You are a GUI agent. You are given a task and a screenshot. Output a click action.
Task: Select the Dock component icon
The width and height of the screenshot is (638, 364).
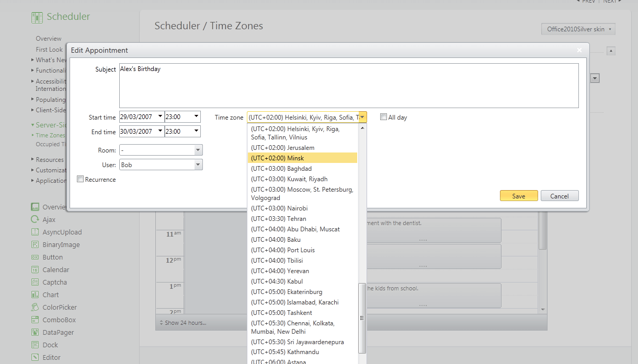[35, 345]
